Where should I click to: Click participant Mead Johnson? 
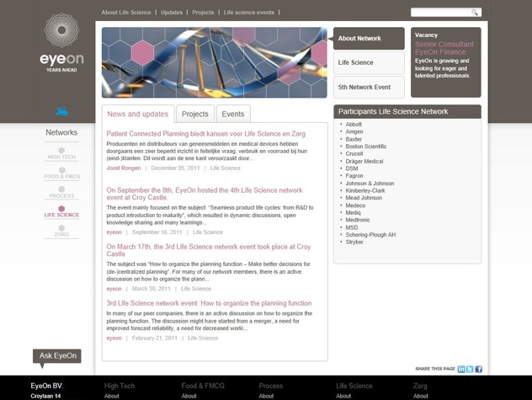(364, 198)
